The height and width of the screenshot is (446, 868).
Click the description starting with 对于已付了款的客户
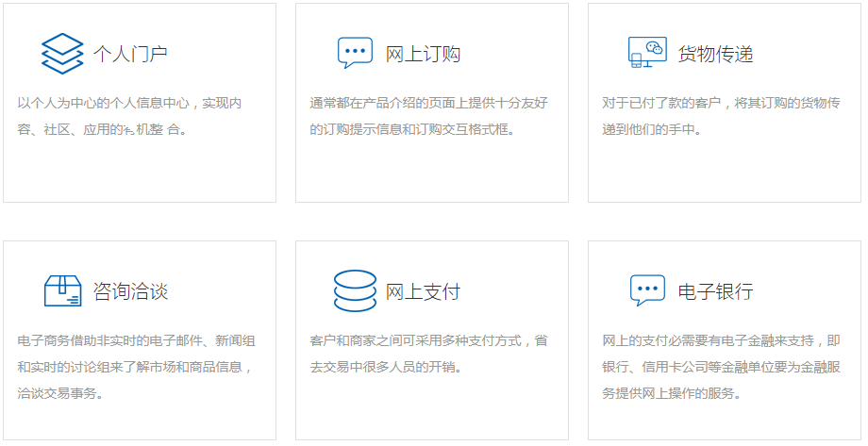721,116
